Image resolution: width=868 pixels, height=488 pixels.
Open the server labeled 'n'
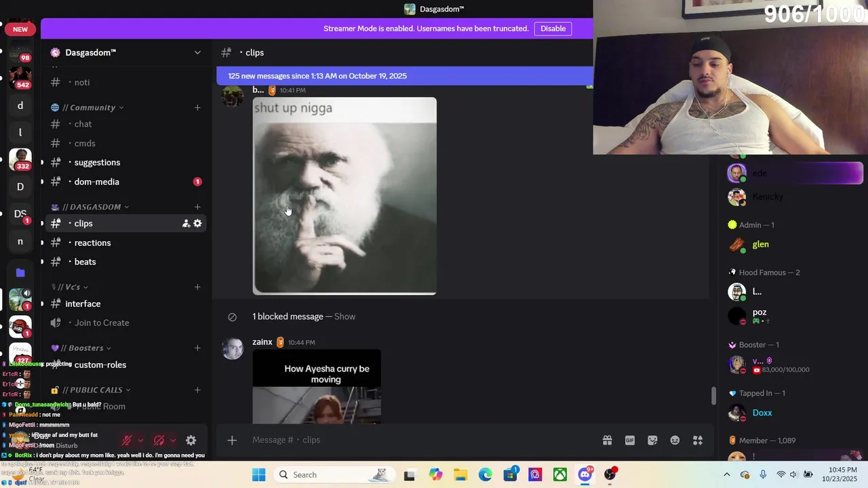(20, 241)
